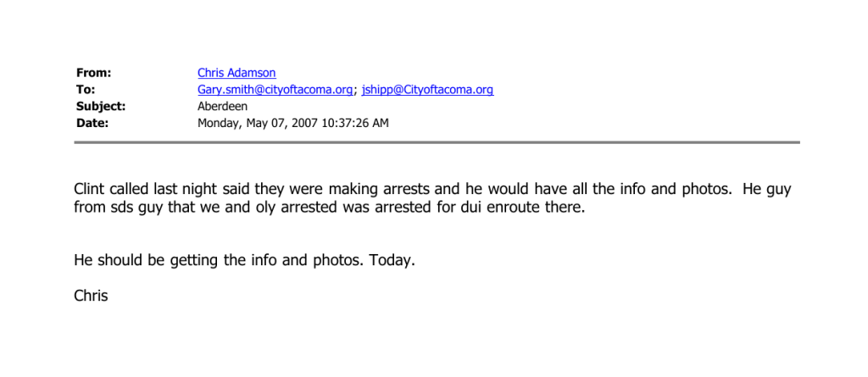
Task: Select the "Subject:" header label
Action: pos(101,107)
